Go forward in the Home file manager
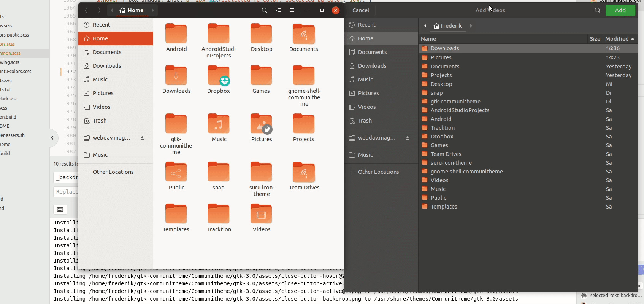 (99, 10)
